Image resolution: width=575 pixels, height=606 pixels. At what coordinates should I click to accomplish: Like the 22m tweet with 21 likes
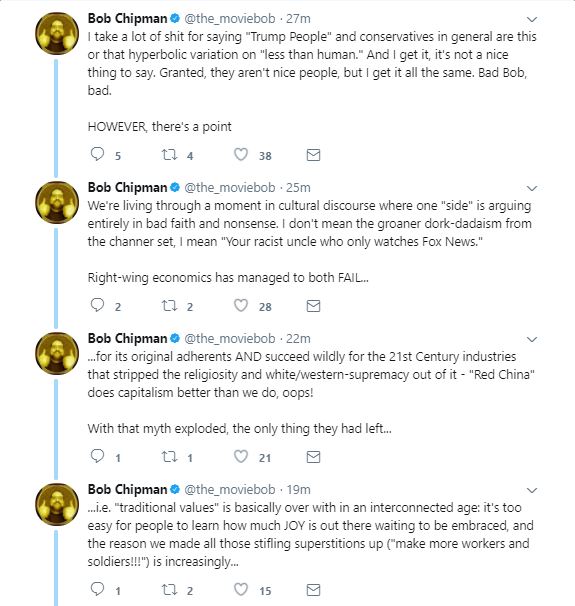point(241,457)
